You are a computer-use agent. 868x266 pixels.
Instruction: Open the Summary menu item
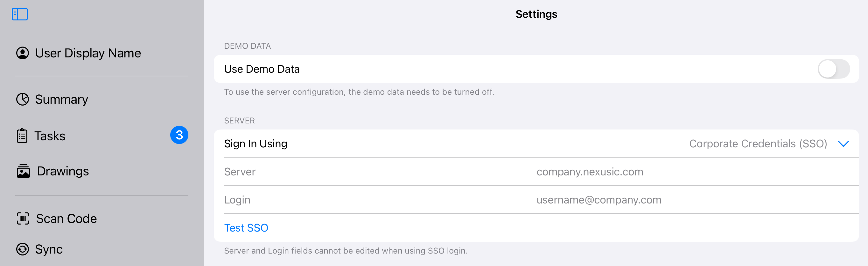61,99
